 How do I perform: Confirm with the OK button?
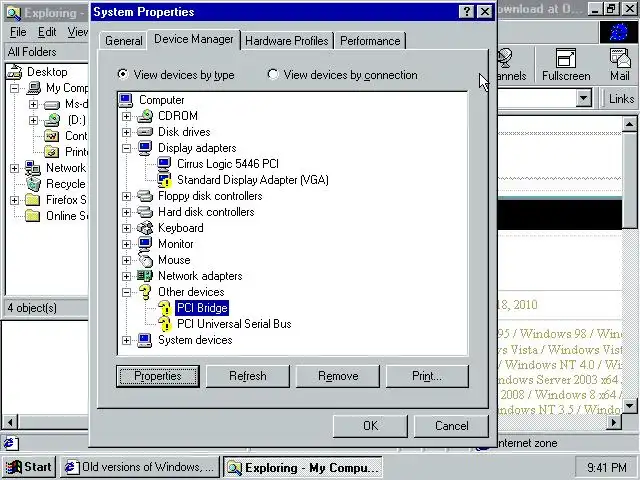pyautogui.click(x=370, y=426)
